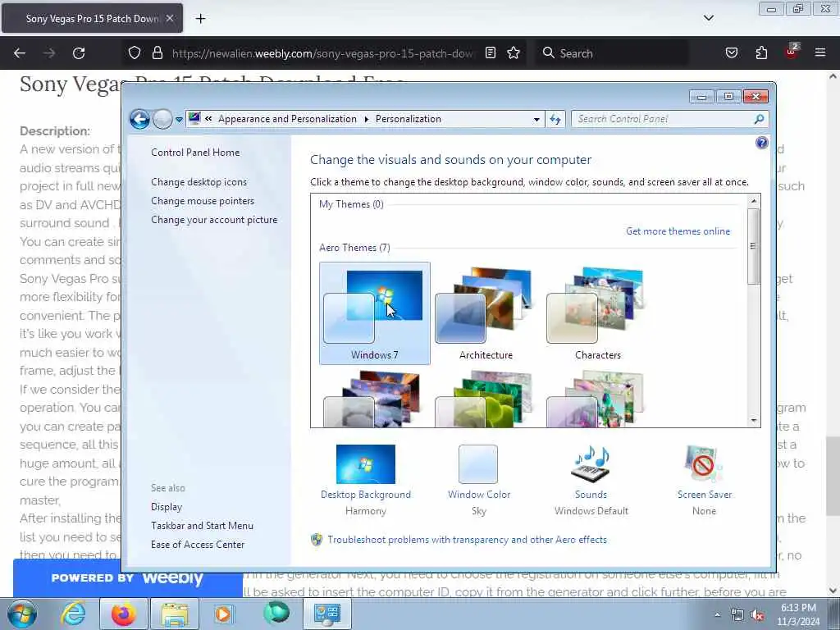Bookmark this page with star icon
The image size is (840, 630).
[x=514, y=53]
